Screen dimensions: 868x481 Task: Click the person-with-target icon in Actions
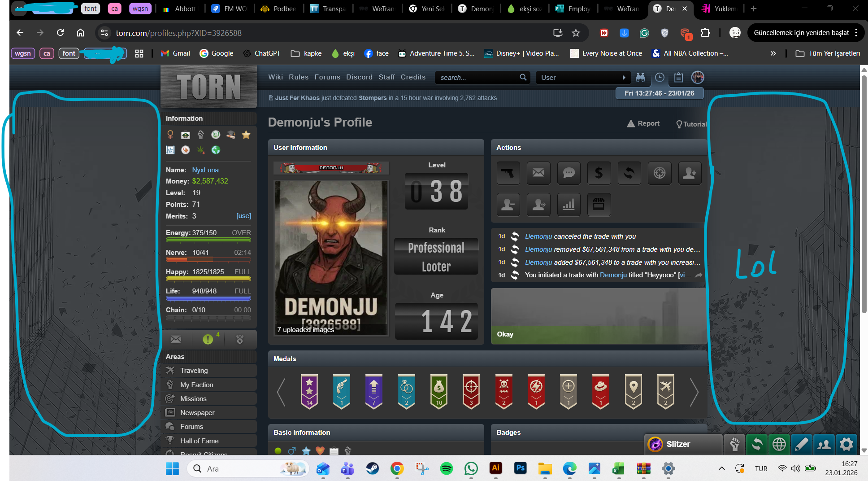(x=538, y=205)
